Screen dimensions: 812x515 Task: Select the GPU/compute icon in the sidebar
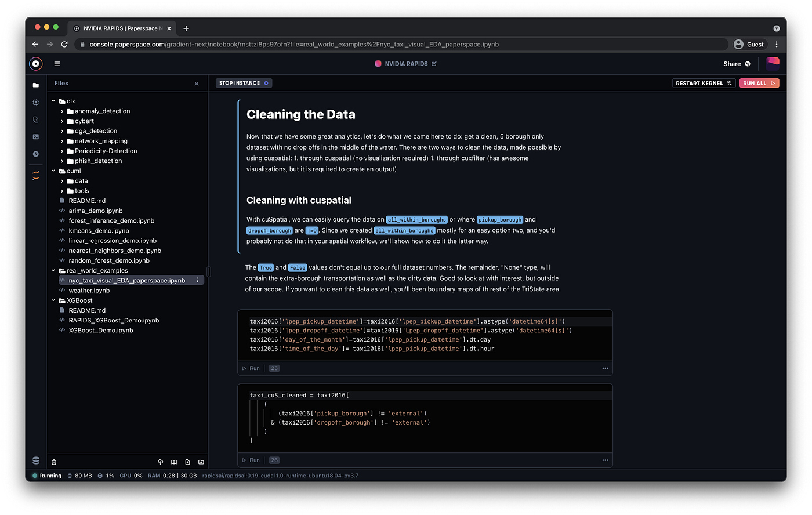click(x=35, y=102)
